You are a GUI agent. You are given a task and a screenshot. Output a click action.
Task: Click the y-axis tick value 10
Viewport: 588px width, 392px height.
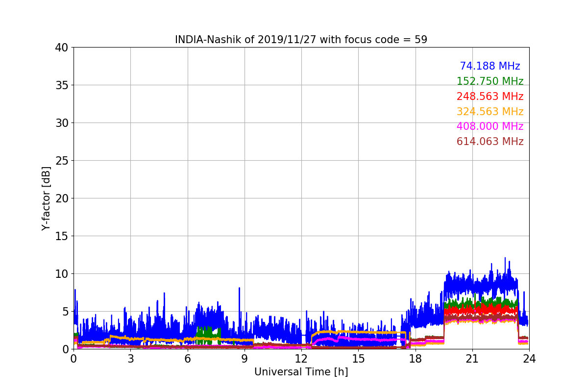(x=62, y=274)
